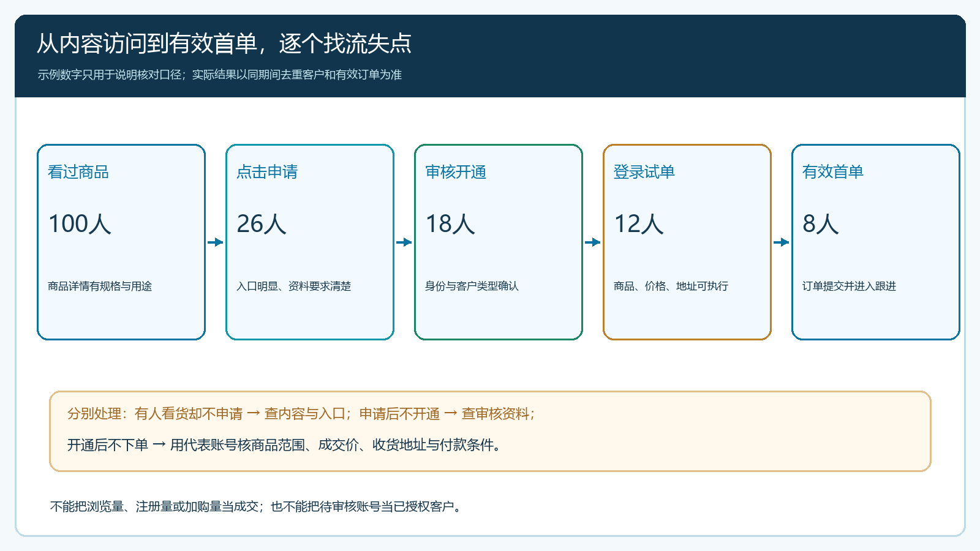The width and height of the screenshot is (980, 551).
Task: Click the text 商品、价格、地址可执行
Action: coord(671,286)
